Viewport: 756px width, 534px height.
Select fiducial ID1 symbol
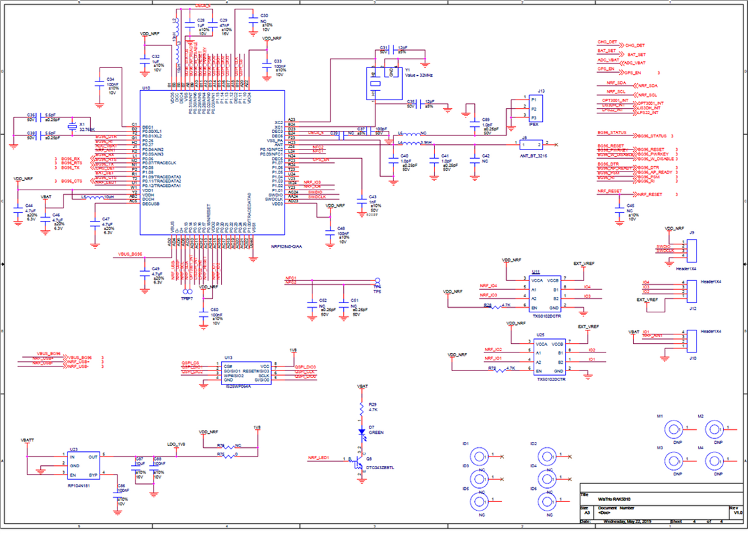pos(480,456)
